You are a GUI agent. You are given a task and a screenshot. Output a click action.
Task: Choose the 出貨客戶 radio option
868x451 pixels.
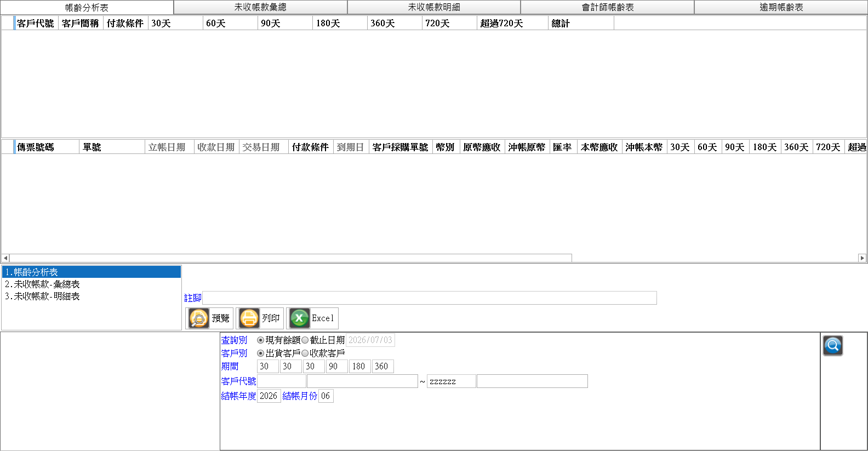(261, 353)
